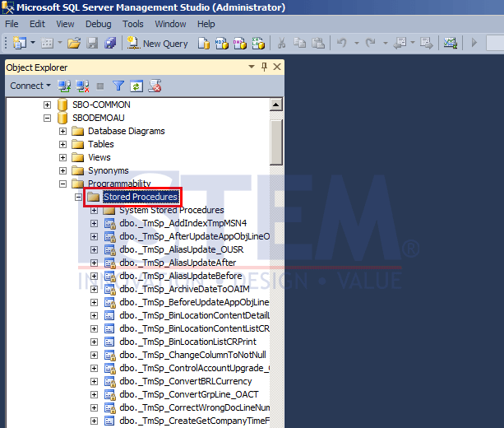504x428 pixels.
Task: Expand the Synonyms folder
Action: tap(63, 171)
